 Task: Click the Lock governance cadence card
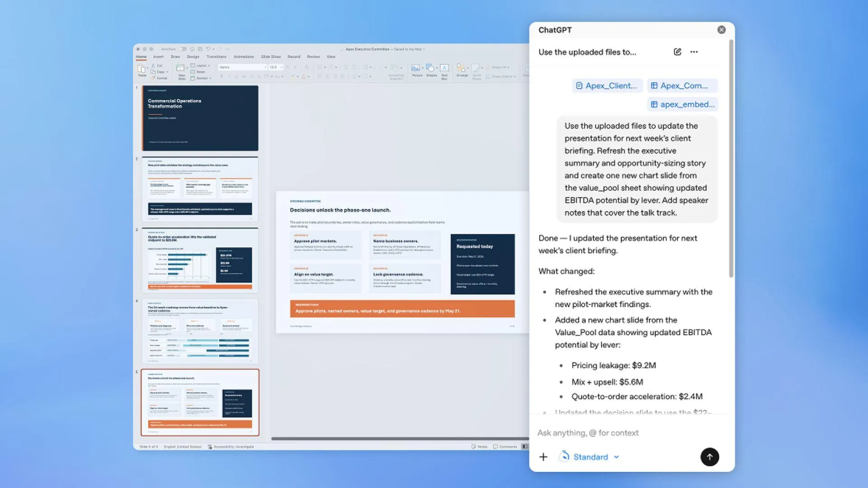coord(405,278)
